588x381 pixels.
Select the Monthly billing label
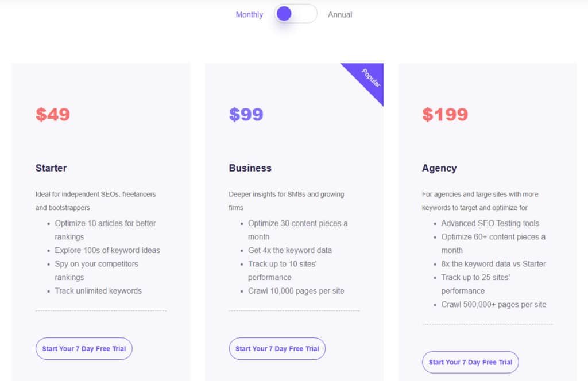(249, 14)
